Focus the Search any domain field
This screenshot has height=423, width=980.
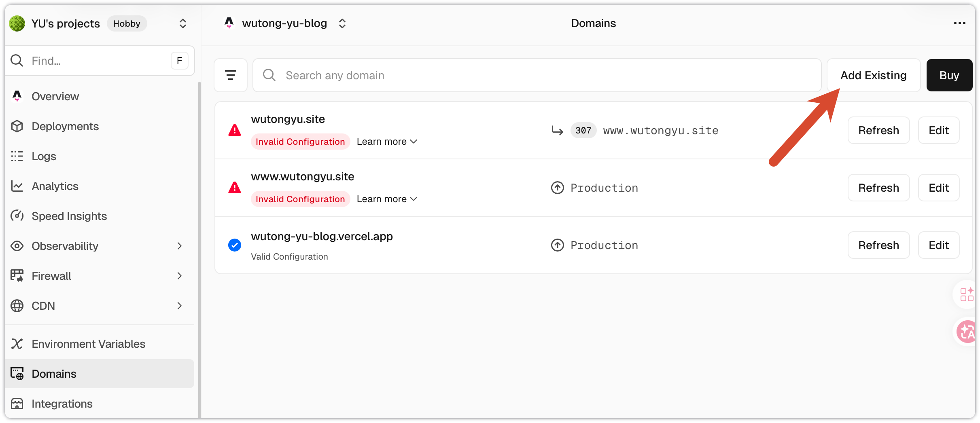point(537,75)
